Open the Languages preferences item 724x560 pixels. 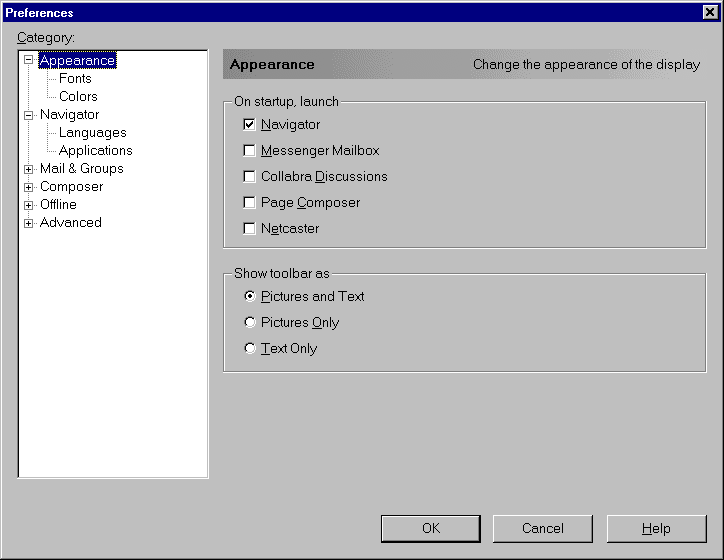coord(92,133)
